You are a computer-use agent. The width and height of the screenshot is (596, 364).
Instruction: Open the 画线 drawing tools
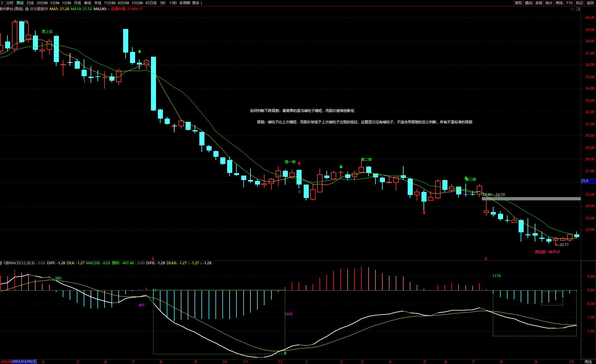coord(559,3)
